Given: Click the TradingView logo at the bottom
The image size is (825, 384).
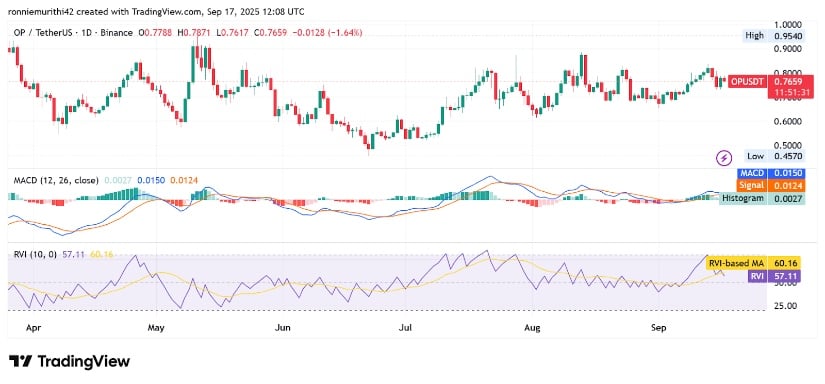Looking at the screenshot, I should tap(69, 361).
